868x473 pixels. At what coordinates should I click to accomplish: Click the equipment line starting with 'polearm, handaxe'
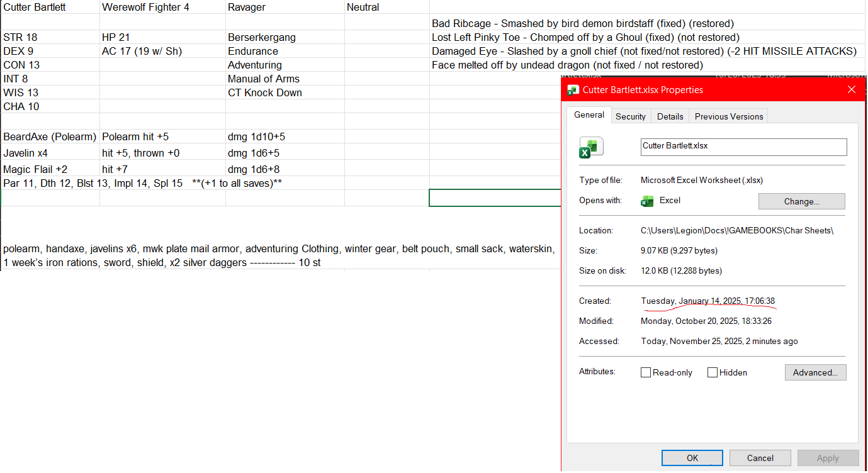279,249
